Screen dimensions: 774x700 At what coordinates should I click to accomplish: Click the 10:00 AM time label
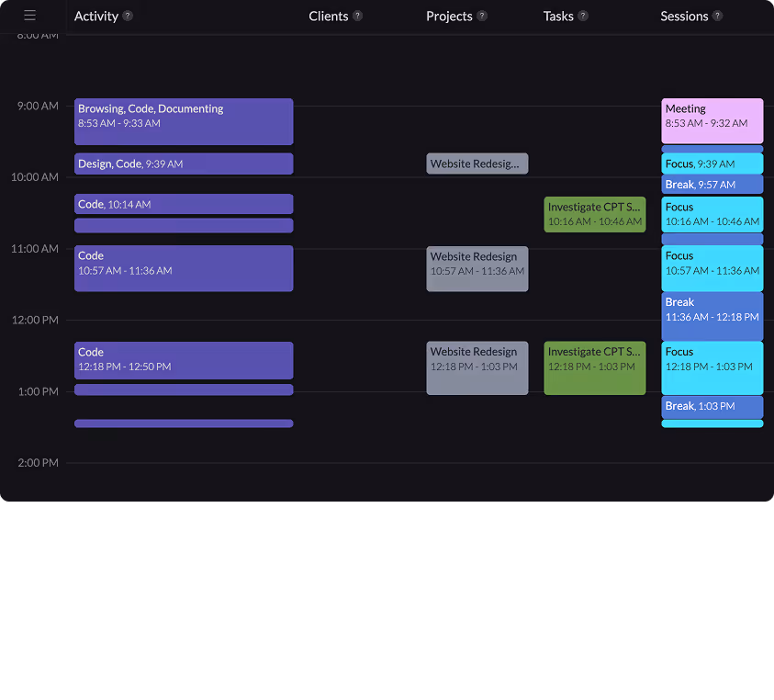coord(35,177)
